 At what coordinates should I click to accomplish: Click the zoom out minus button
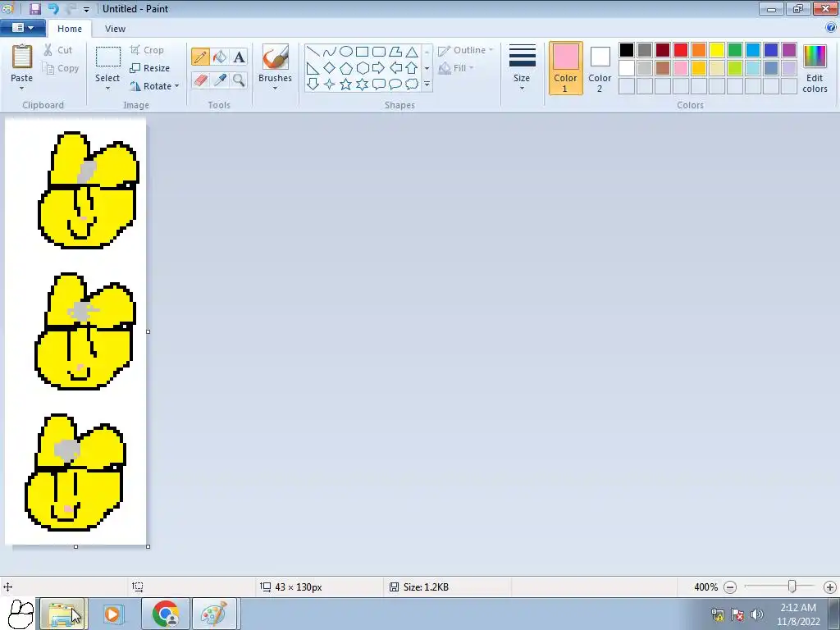tap(729, 587)
